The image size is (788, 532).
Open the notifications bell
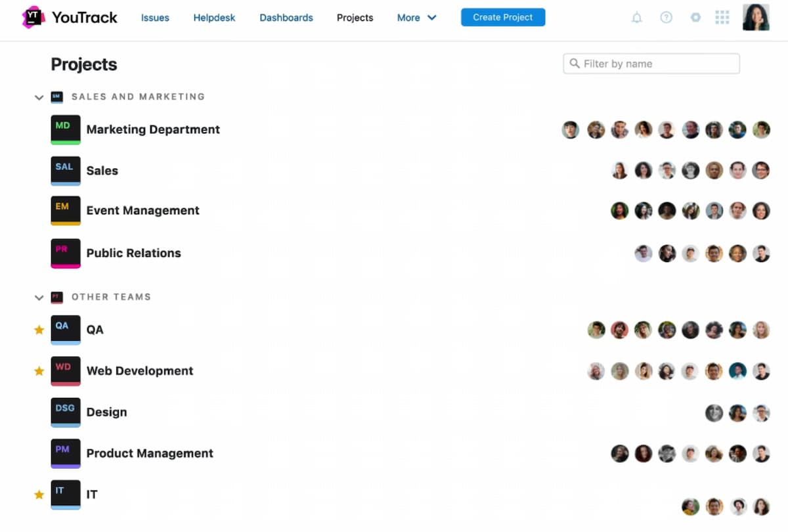[636, 18]
